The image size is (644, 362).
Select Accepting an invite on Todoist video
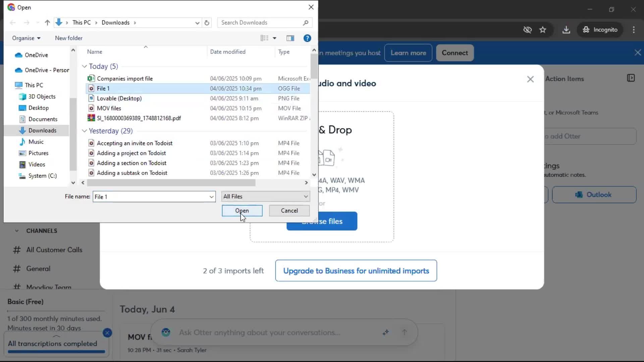coord(198,143)
